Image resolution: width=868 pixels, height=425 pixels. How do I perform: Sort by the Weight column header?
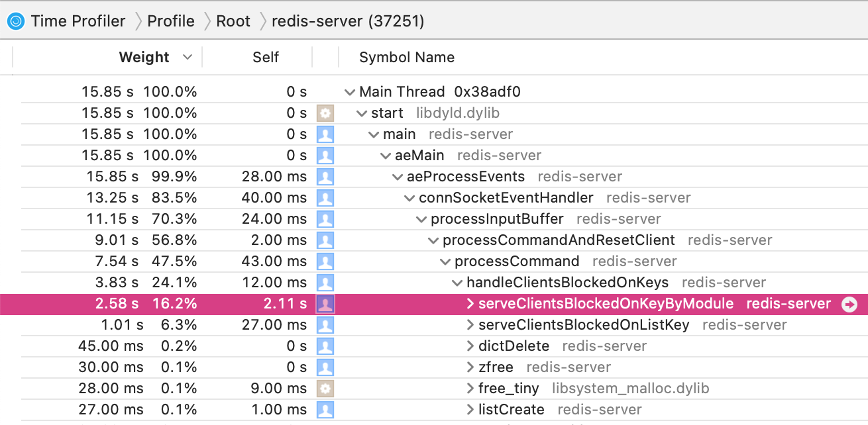(x=144, y=57)
